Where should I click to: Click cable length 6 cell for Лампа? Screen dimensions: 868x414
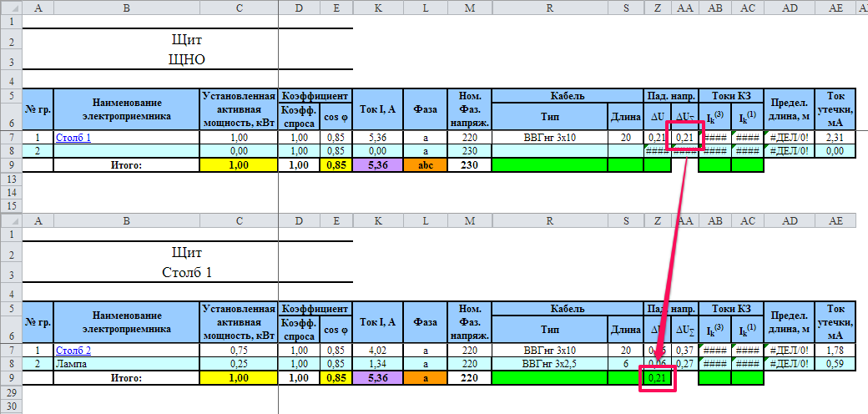[626, 364]
